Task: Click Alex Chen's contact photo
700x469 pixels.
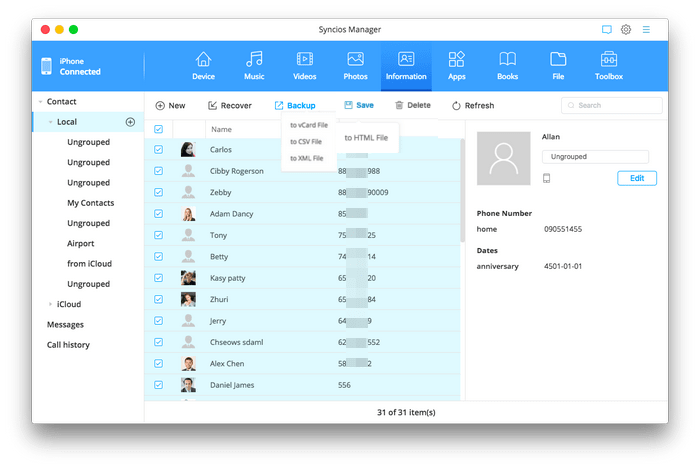Action: (x=188, y=364)
